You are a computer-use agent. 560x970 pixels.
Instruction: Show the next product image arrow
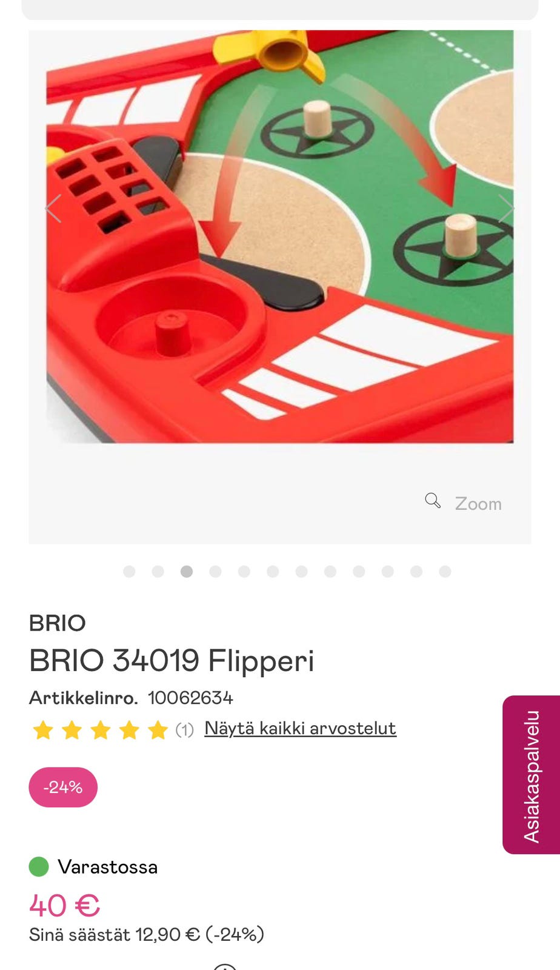click(x=506, y=209)
